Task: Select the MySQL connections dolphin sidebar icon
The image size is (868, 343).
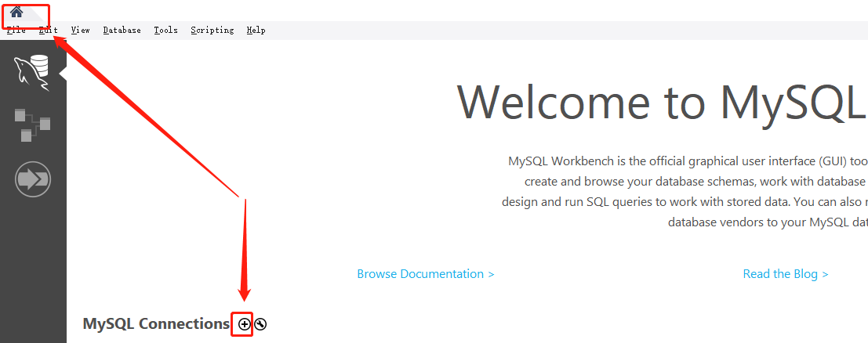Action: (x=31, y=73)
